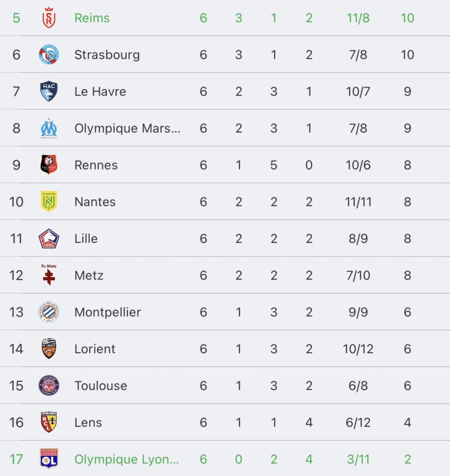Click the Rennes club logo
450x476 pixels.
[49, 165]
